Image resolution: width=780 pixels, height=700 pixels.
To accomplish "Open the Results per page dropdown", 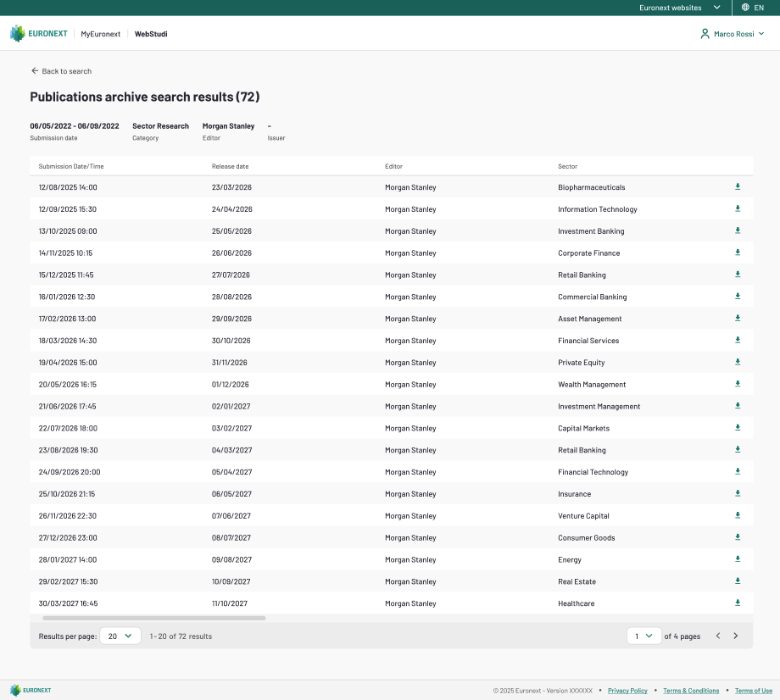I will tap(120, 636).
